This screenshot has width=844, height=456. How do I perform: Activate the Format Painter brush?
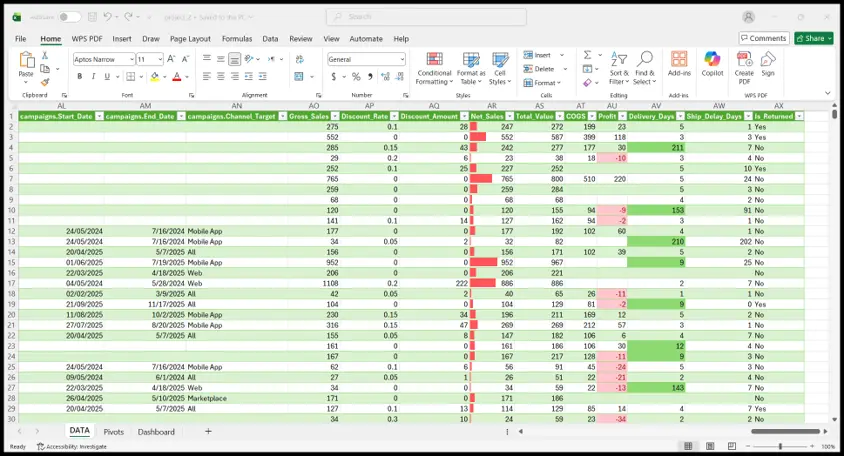45,82
